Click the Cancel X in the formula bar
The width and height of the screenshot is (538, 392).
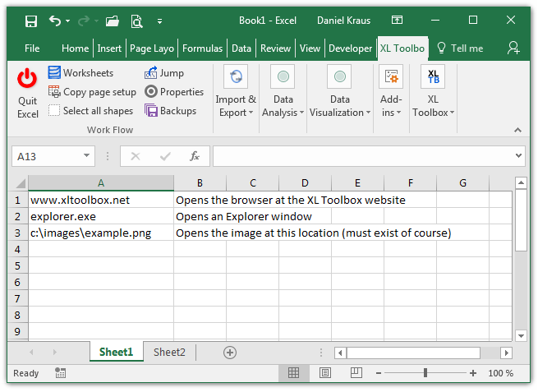136,156
